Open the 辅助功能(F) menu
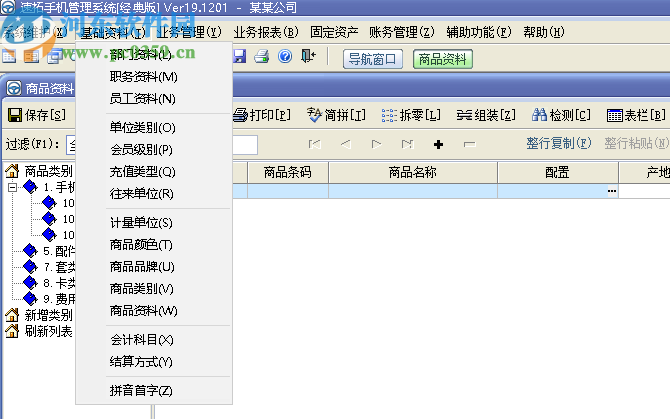670x419 pixels. (479, 32)
